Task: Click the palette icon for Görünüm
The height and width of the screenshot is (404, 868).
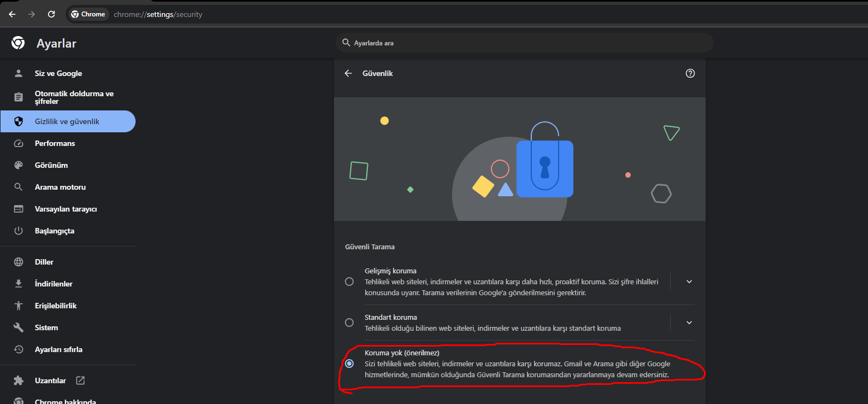Action: (19, 165)
